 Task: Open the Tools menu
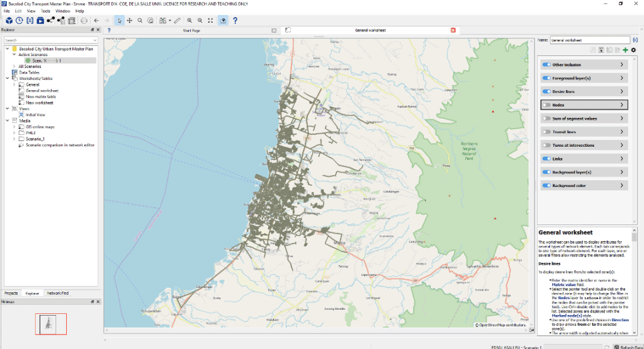[x=45, y=11]
